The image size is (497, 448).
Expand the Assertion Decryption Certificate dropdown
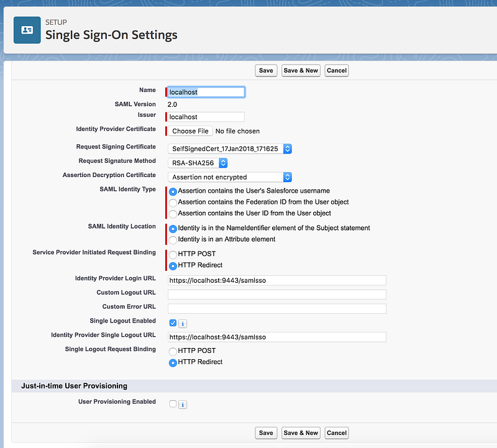230,177
